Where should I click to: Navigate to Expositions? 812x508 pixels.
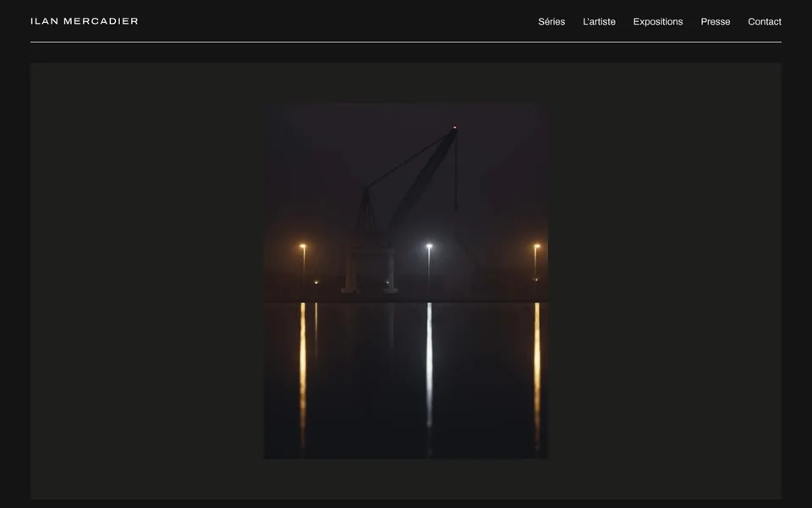[x=658, y=22]
